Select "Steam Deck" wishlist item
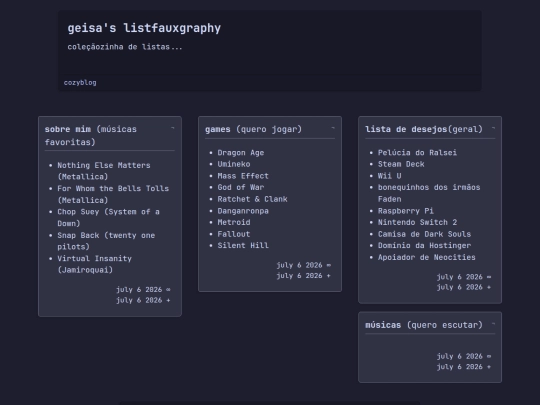The image size is (540, 405). coord(401,164)
